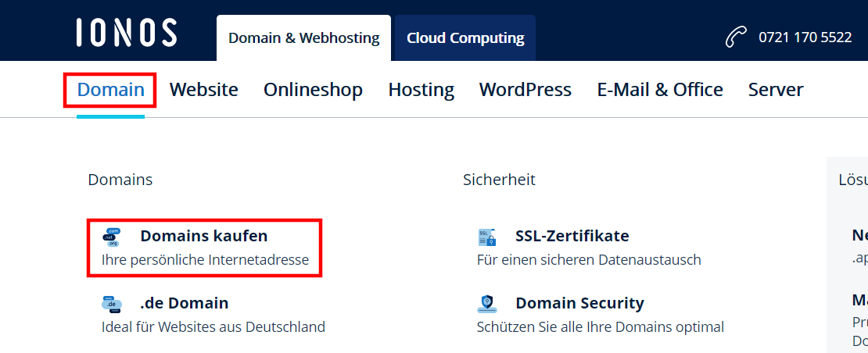Click the telephone handset icon

click(737, 37)
